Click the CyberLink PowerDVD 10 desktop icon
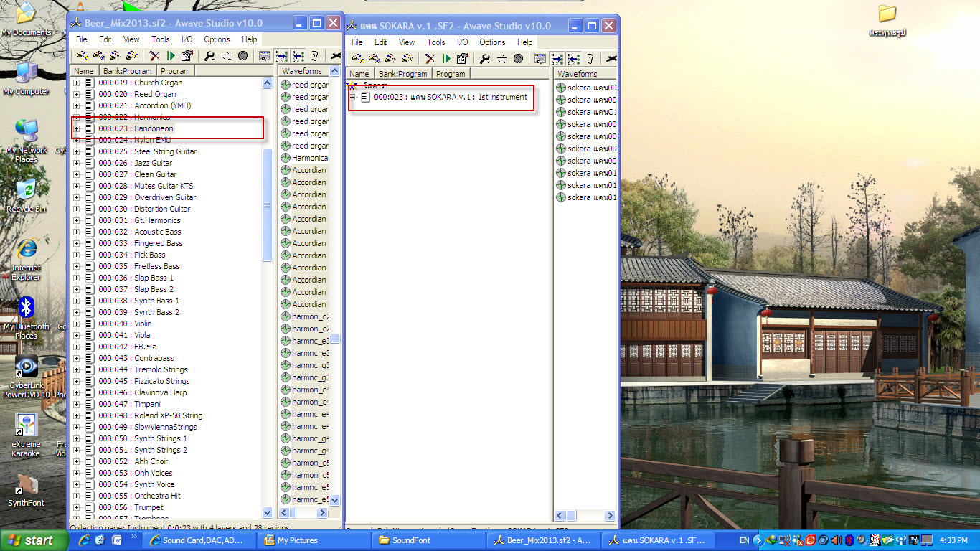The height and width of the screenshot is (551, 980). [x=27, y=377]
